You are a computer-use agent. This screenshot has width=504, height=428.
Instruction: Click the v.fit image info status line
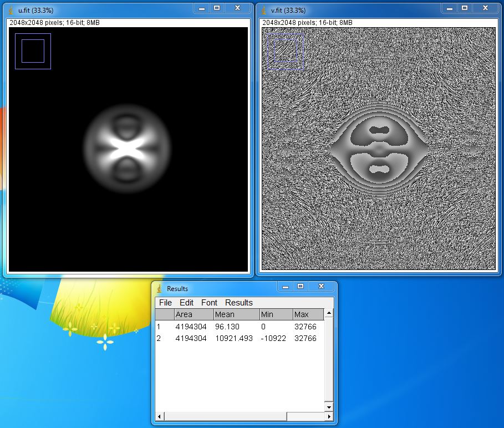tap(307, 23)
